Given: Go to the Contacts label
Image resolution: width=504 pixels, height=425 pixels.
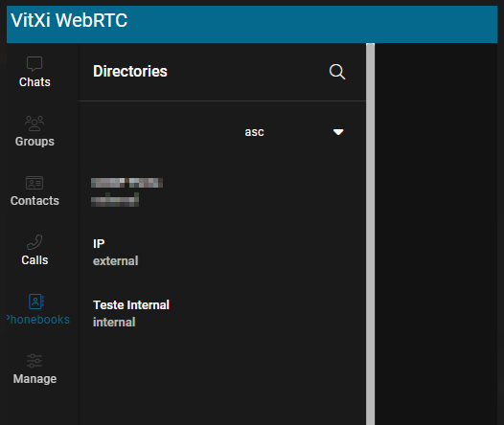Looking at the screenshot, I should [x=34, y=201].
